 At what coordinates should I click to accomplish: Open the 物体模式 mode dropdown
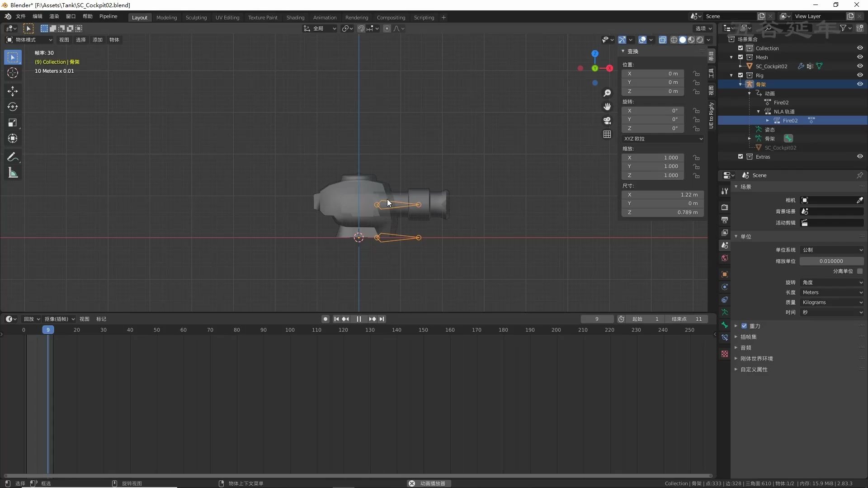(x=28, y=40)
